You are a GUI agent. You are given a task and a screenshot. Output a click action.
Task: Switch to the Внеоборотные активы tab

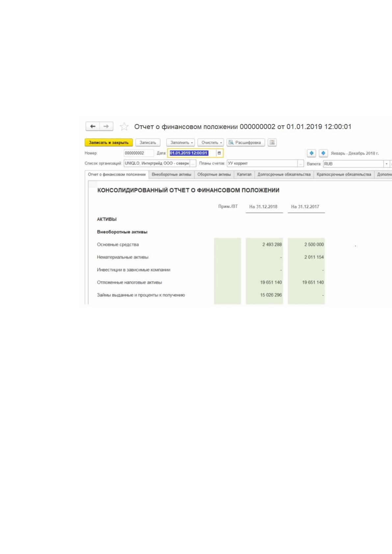pyautogui.click(x=171, y=174)
